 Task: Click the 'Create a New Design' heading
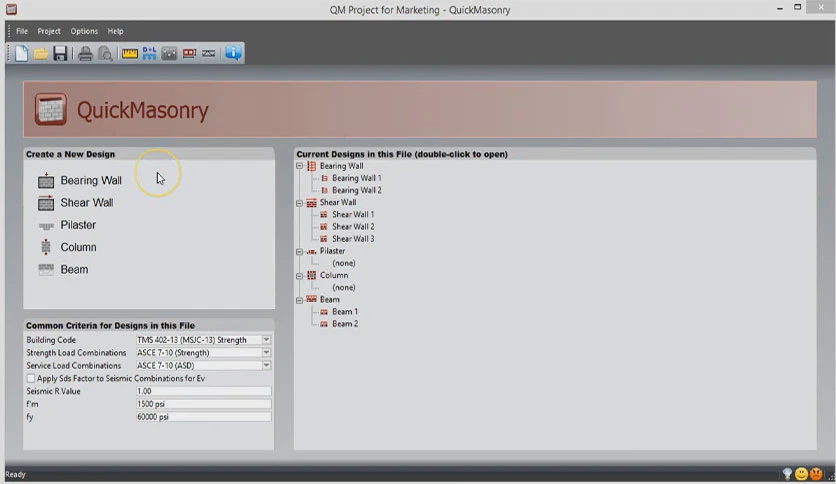coord(70,154)
